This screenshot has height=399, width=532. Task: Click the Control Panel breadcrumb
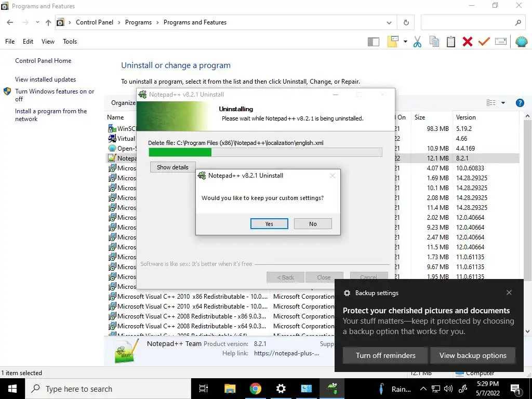95,22
